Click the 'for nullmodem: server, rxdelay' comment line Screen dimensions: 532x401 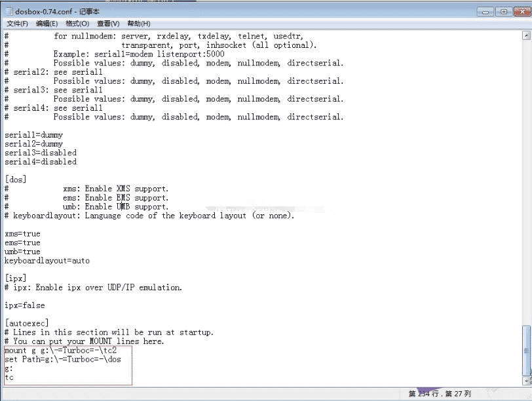click(178, 36)
